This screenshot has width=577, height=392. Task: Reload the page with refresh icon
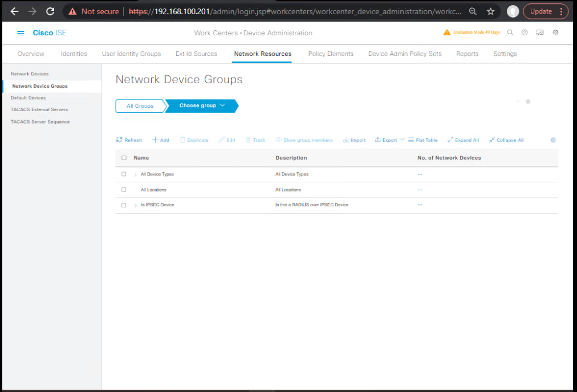[x=50, y=11]
